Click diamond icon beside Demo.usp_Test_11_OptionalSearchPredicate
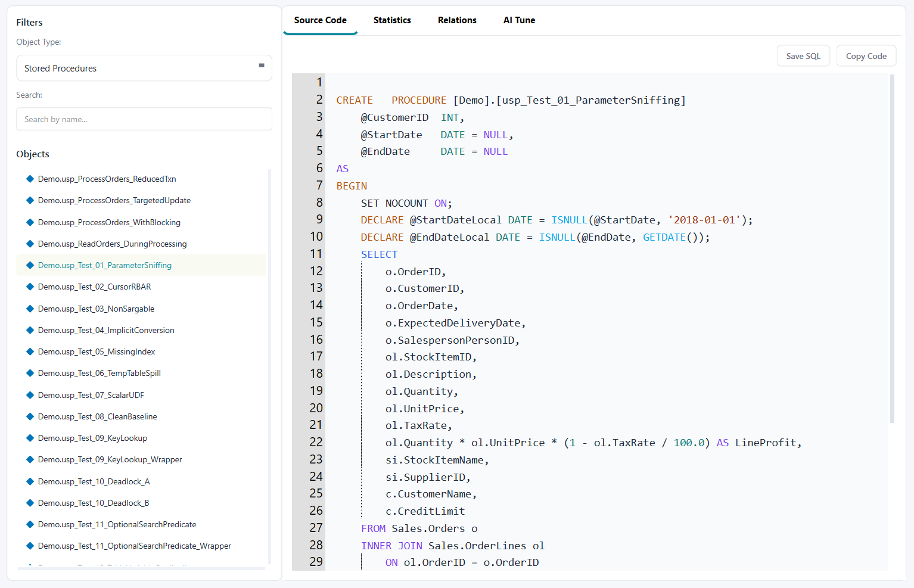914x588 pixels. (30, 524)
